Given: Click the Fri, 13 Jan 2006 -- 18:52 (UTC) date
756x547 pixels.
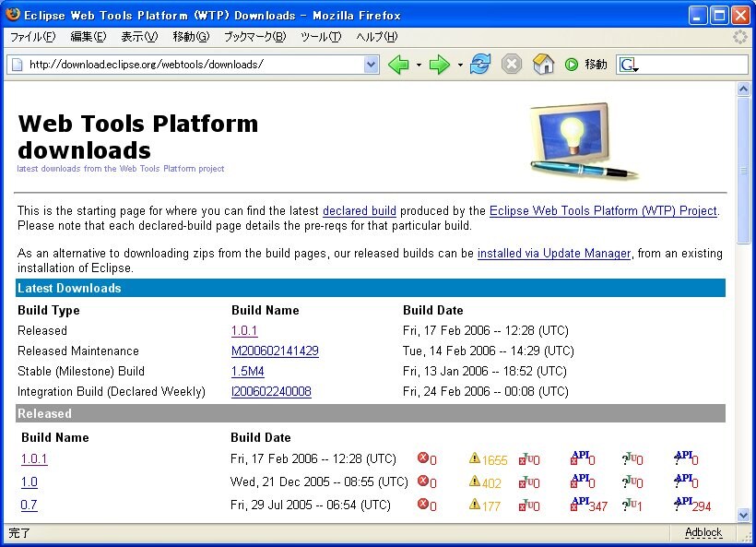Looking at the screenshot, I should coord(485,371).
